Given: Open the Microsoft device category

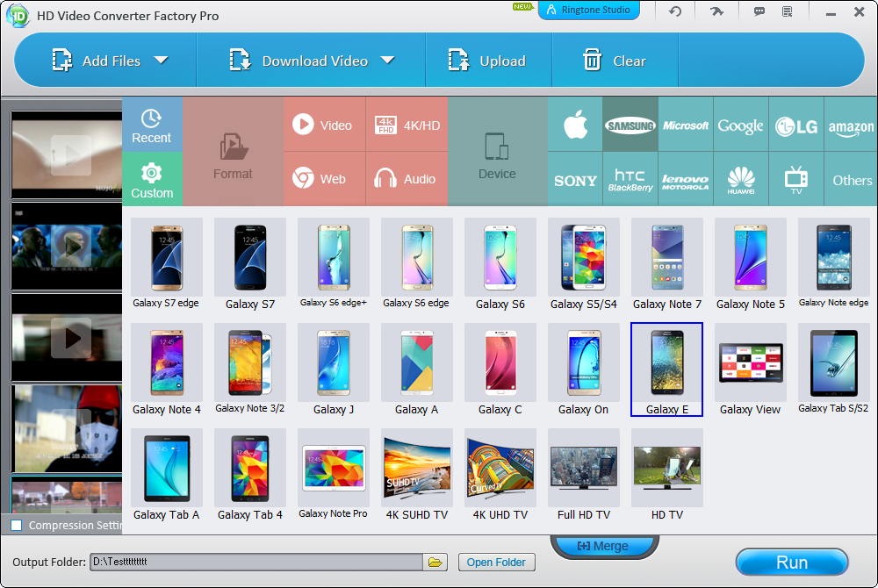Looking at the screenshot, I should 686,125.
